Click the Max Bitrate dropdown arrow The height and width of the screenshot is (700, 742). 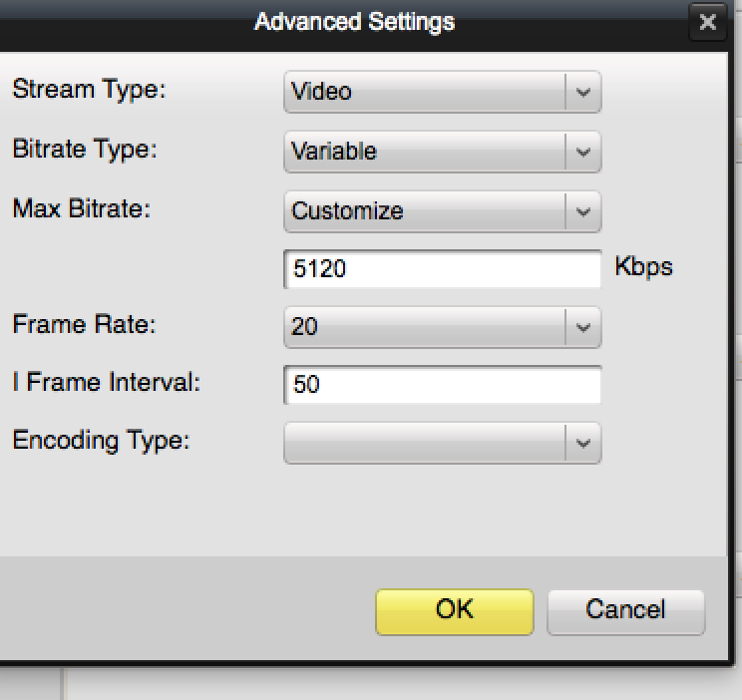click(583, 212)
